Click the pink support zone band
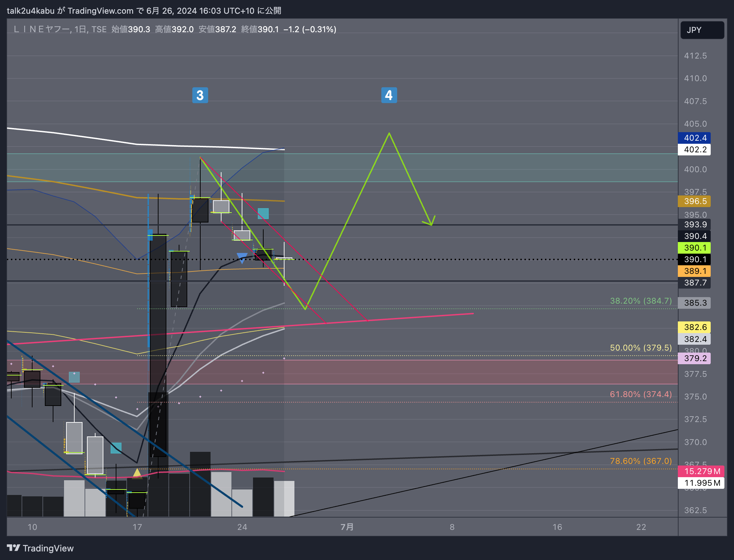 pyautogui.click(x=342, y=372)
